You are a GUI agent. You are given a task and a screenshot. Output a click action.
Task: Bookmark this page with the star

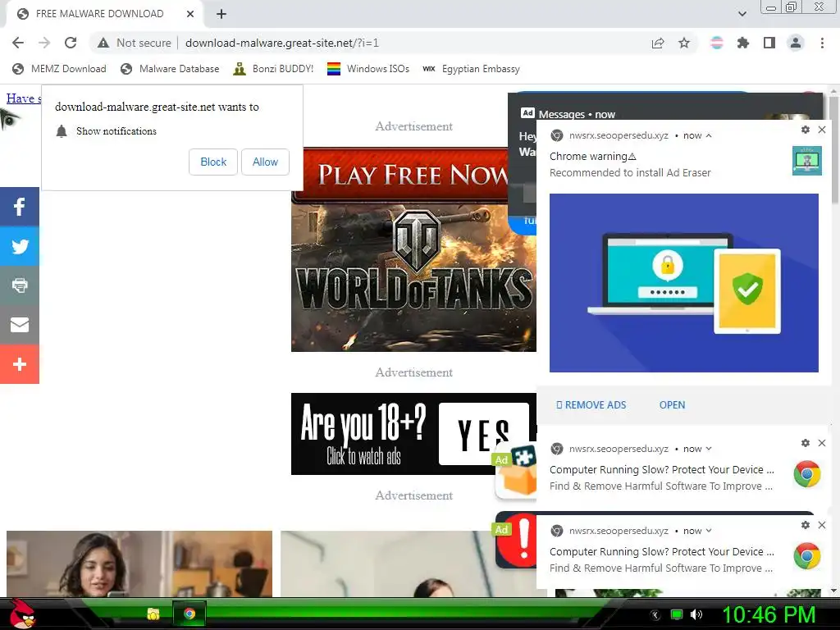tap(684, 43)
